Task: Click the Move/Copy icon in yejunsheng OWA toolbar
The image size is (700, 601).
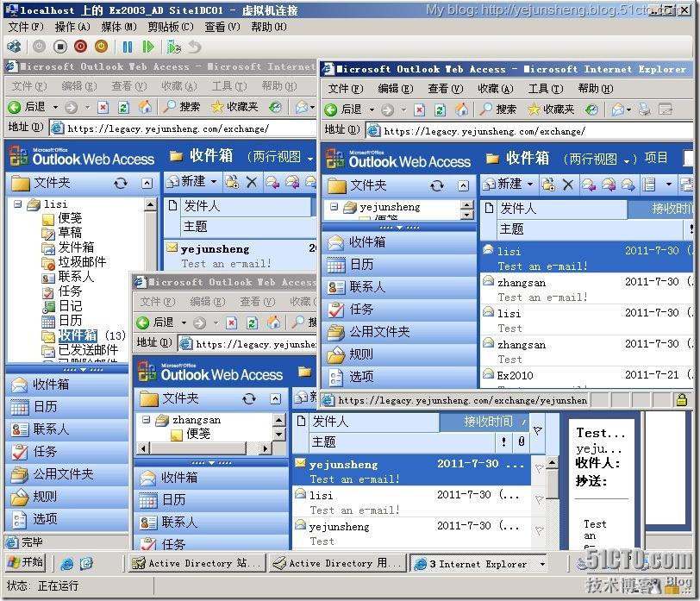Action: click(x=548, y=185)
